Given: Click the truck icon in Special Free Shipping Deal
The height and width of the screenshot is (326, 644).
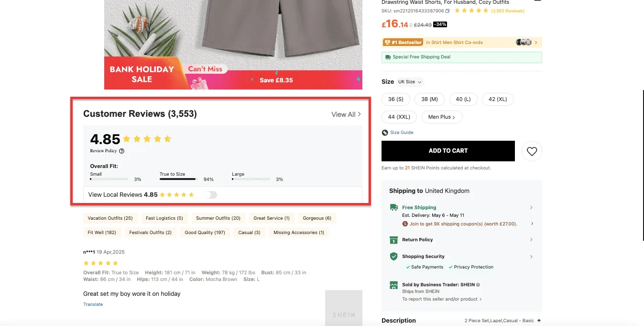Looking at the screenshot, I should point(388,57).
